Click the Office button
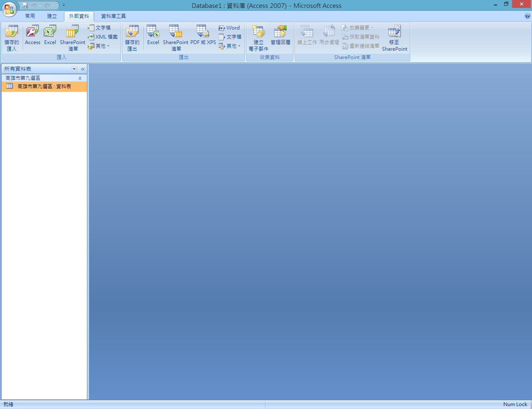 (9, 9)
